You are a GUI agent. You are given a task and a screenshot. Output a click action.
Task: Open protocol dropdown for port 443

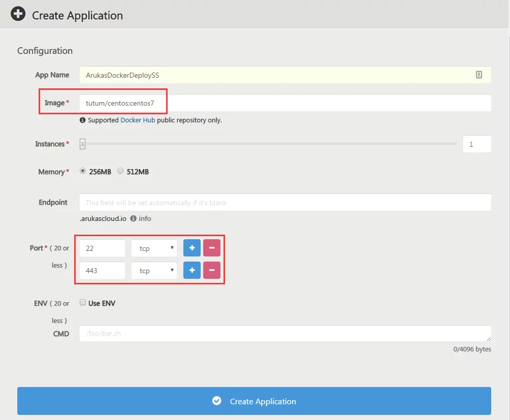(x=154, y=271)
